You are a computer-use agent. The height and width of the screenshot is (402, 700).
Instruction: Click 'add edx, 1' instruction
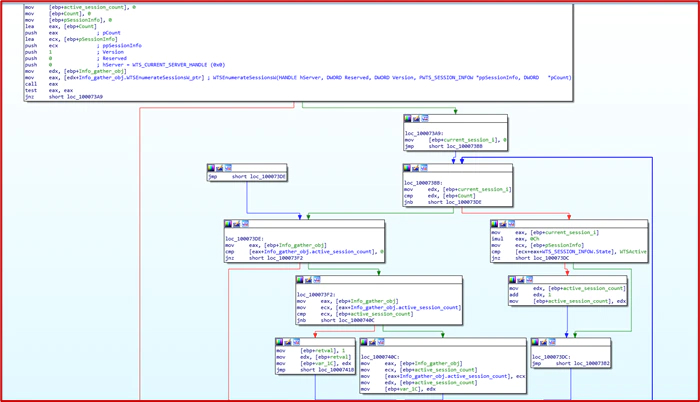(531, 295)
